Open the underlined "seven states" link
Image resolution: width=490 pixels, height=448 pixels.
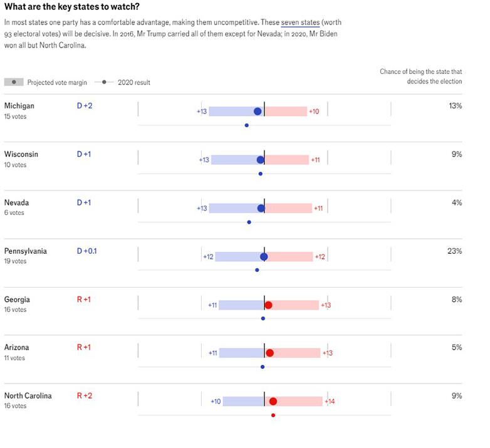299,22
